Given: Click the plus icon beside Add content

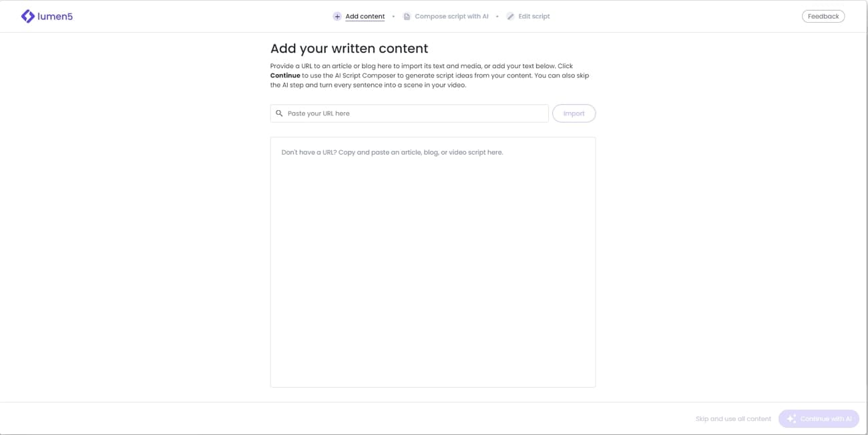Looking at the screenshot, I should [x=337, y=17].
